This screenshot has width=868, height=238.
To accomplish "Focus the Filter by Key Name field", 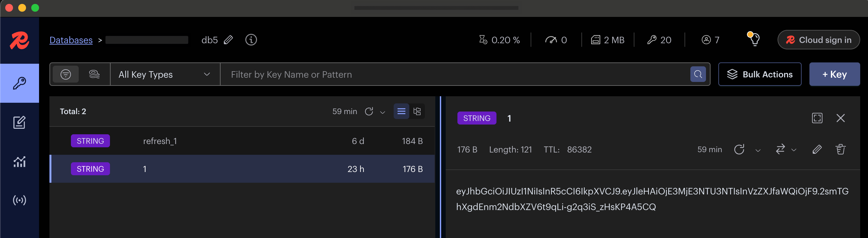I will point(455,74).
